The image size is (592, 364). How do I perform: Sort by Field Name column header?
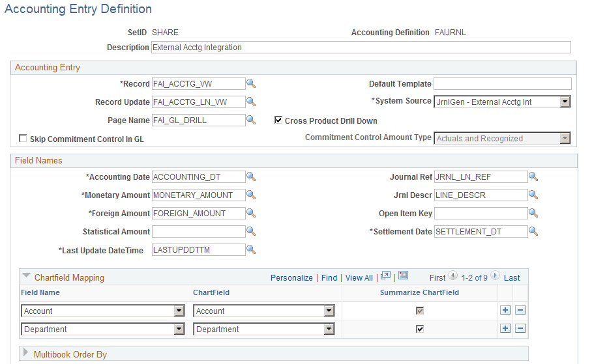tap(40, 292)
